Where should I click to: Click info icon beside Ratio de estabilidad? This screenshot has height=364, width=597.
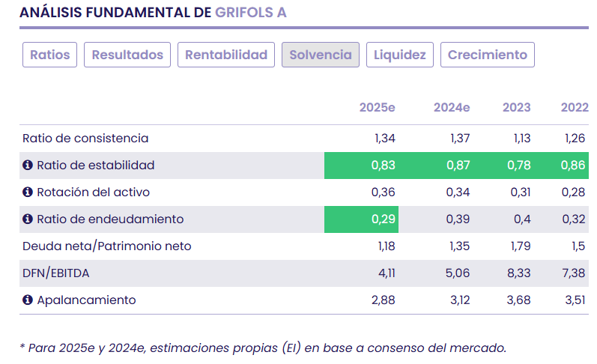pyautogui.click(x=28, y=166)
